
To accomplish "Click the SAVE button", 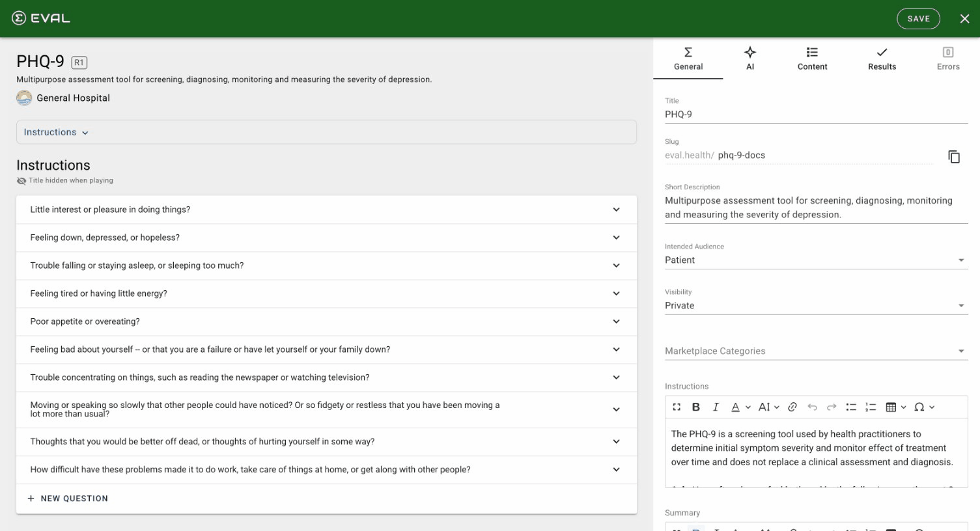I will (x=918, y=18).
